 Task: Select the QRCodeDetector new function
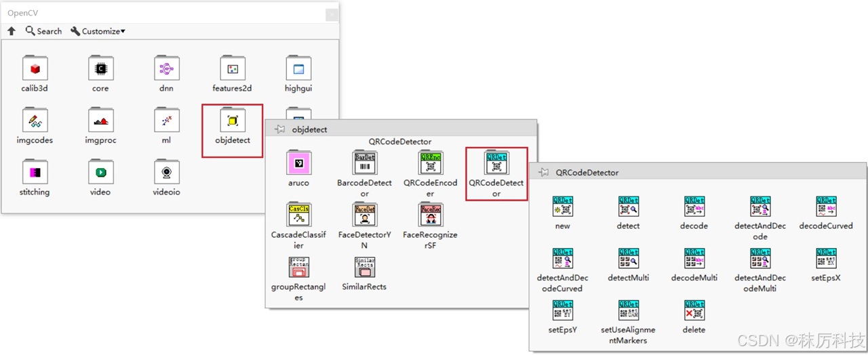(563, 207)
